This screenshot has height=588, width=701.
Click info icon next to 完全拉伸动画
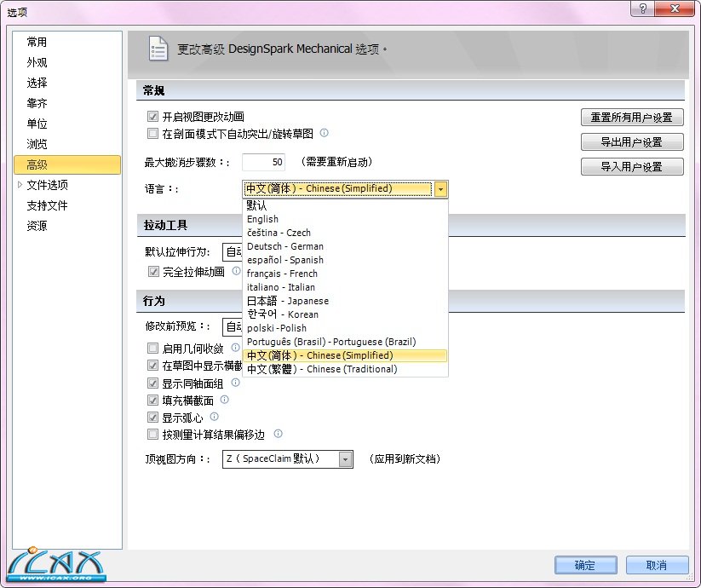(x=236, y=270)
